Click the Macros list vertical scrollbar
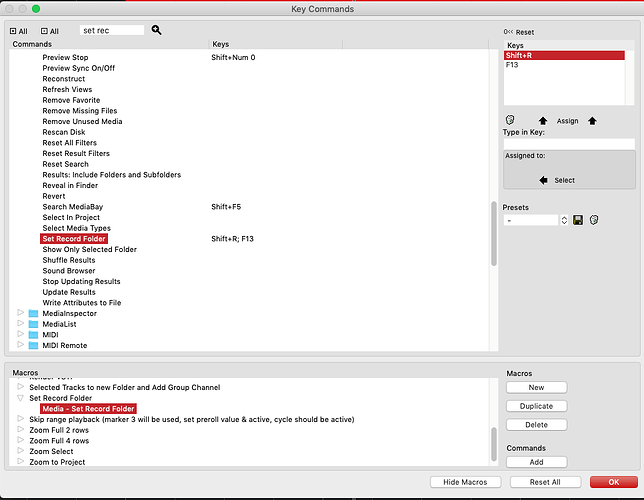The width and height of the screenshot is (644, 500). (x=494, y=444)
